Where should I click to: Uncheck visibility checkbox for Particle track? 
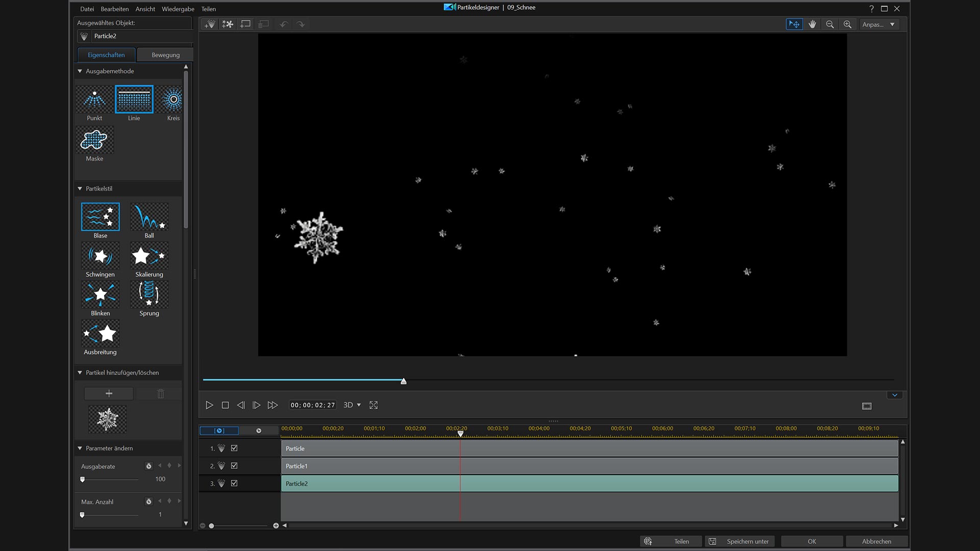point(234,448)
